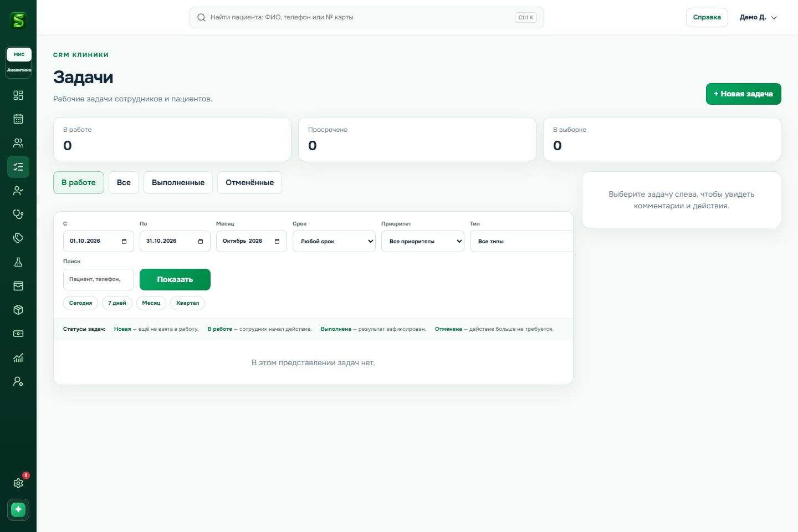The height and width of the screenshot is (532, 798).
Task: Click the '+ Новая задача' button
Action: pos(743,94)
